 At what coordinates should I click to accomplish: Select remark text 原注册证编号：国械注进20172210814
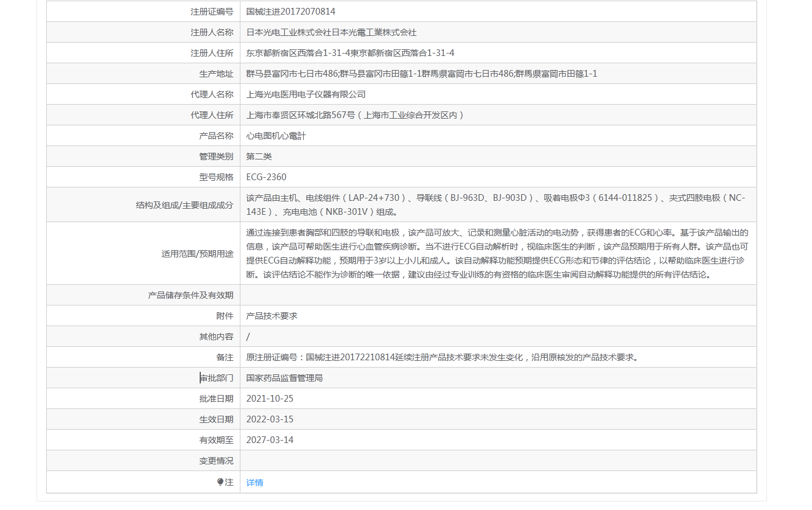(x=321, y=357)
